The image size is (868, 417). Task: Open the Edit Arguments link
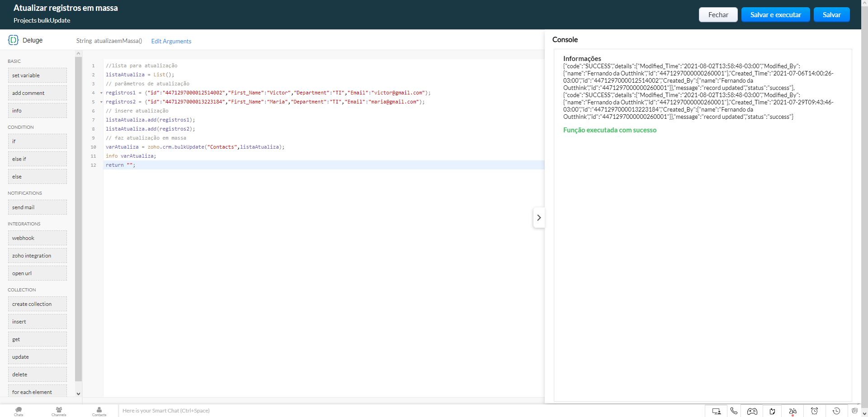click(x=171, y=41)
